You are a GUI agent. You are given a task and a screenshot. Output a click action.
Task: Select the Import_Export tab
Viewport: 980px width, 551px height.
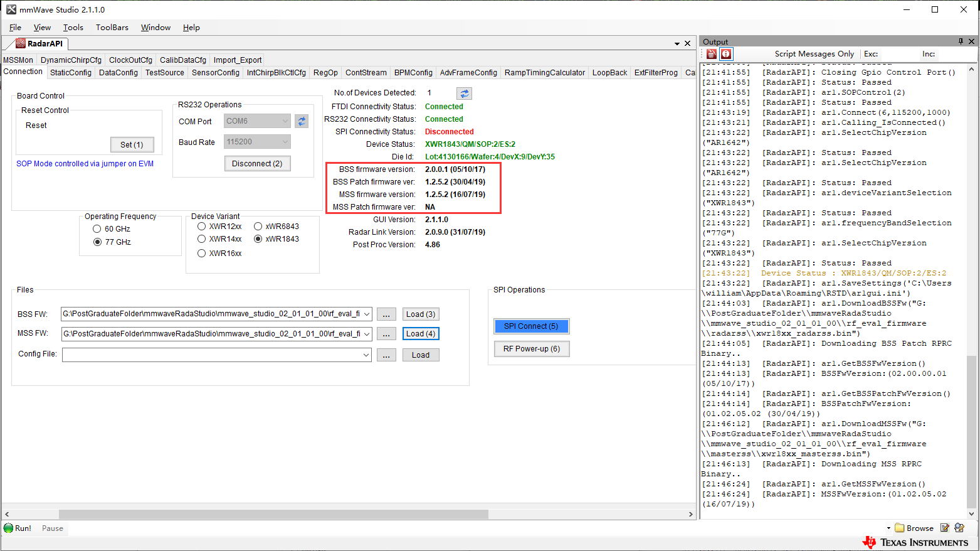(x=238, y=60)
